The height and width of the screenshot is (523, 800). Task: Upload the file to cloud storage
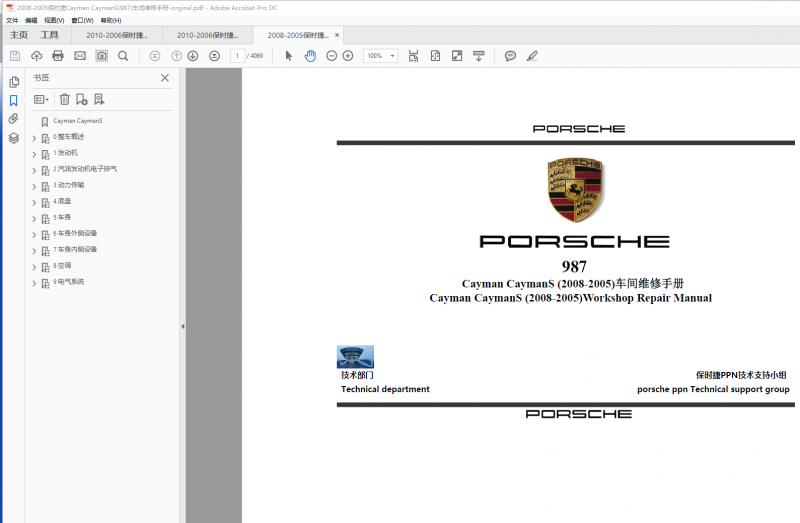(x=36, y=56)
